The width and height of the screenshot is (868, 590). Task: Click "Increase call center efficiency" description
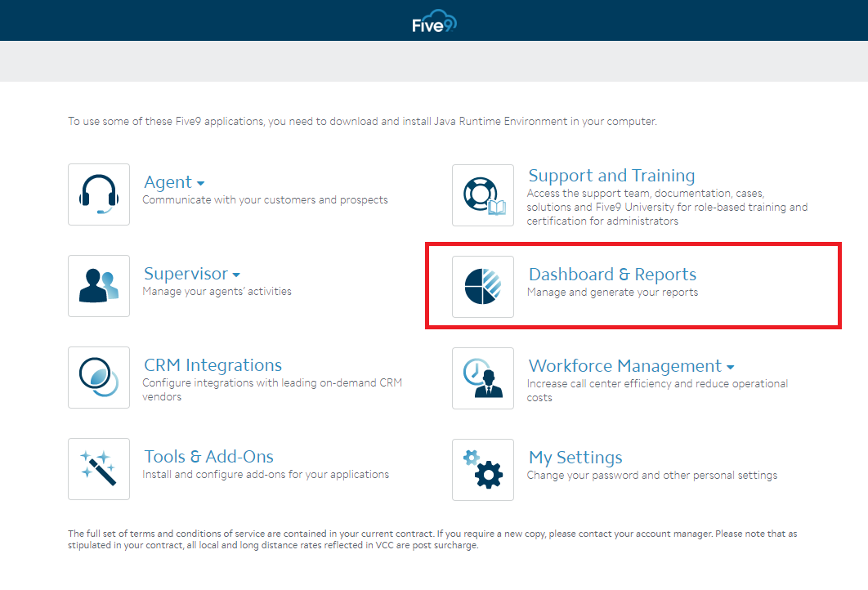pyautogui.click(x=657, y=390)
